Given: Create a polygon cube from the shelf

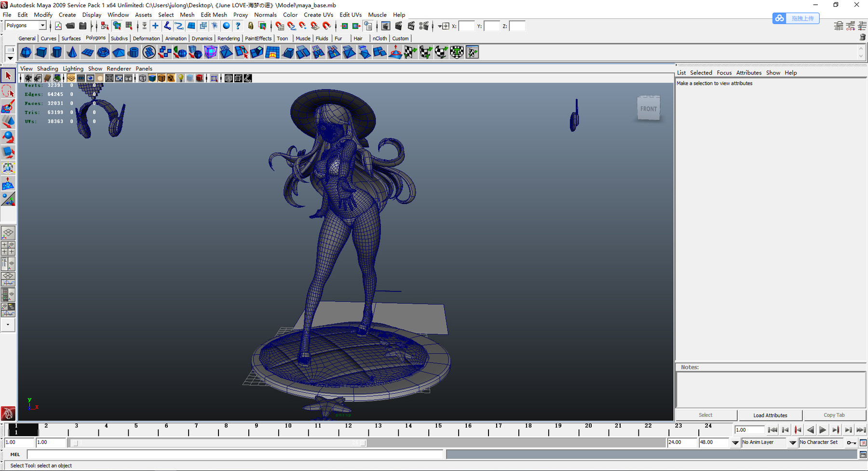Looking at the screenshot, I should click(x=41, y=52).
